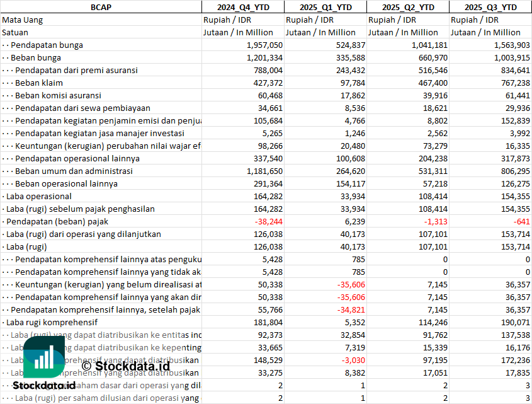Click Rupiah / IDR under 2025_Q2_YTD
Screen dimensions: 532x404
(x=392, y=20)
